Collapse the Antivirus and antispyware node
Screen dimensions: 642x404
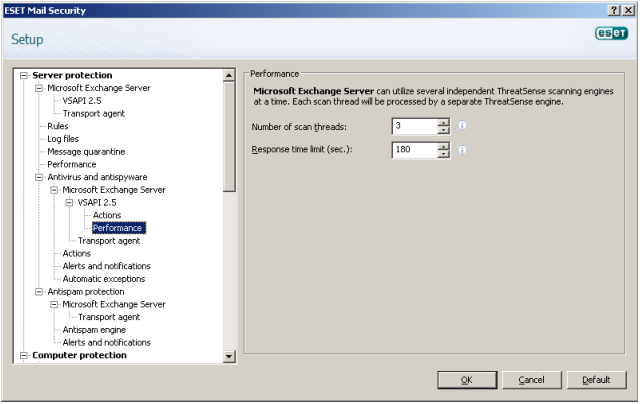point(39,177)
